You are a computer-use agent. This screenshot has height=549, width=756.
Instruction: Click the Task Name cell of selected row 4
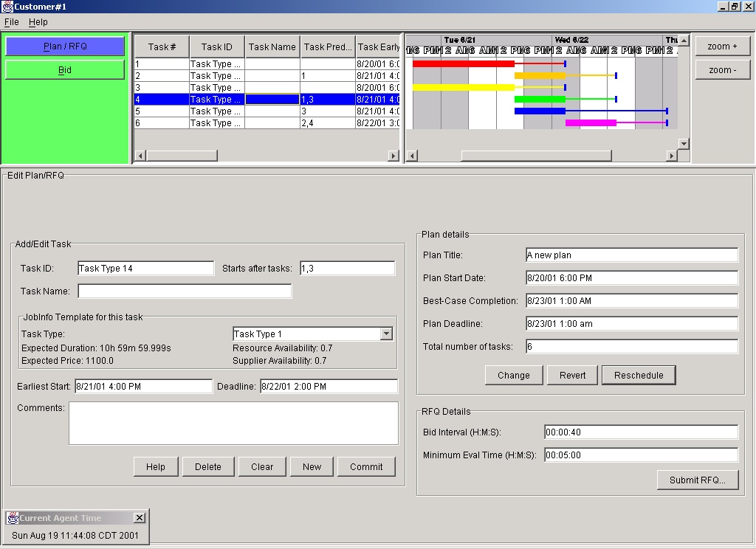pos(272,100)
